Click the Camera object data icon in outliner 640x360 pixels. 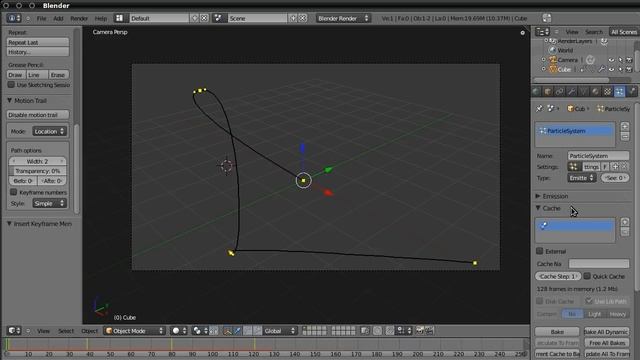(x=590, y=60)
